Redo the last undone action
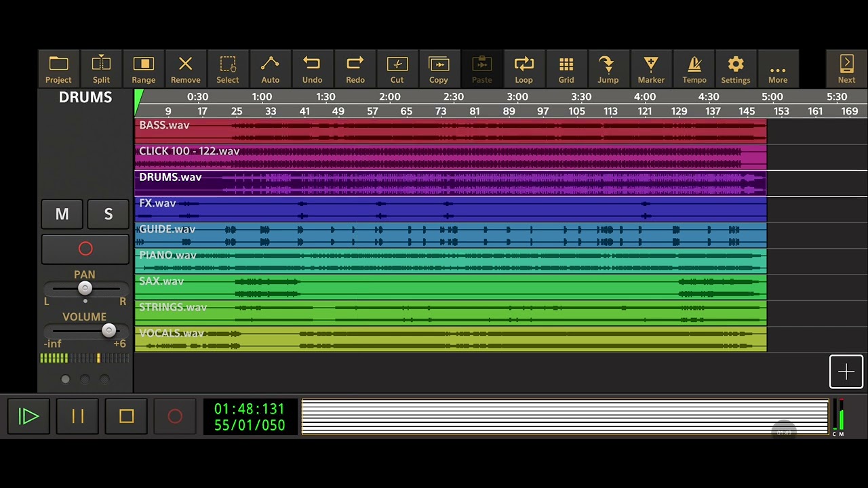Viewport: 868px width, 488px height. (355, 69)
